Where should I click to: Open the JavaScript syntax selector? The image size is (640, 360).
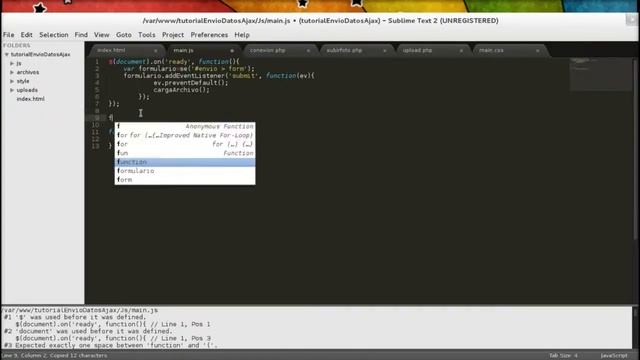pyautogui.click(x=614, y=356)
